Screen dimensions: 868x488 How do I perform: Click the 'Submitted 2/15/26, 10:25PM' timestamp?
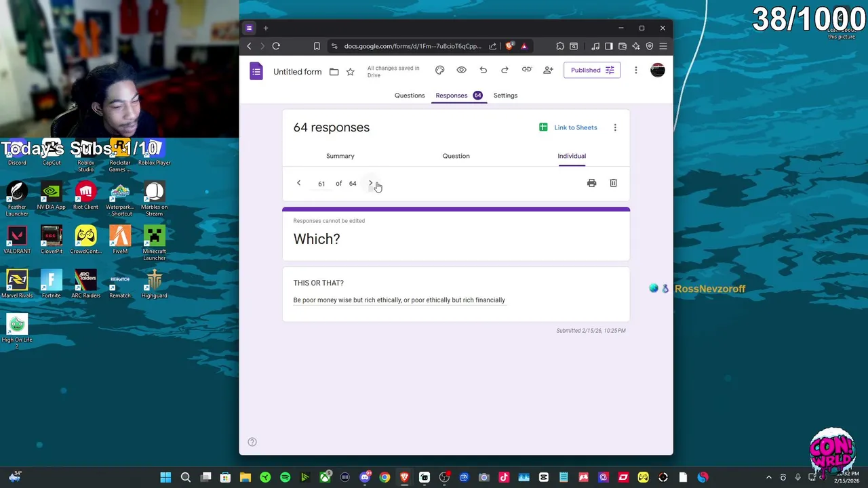[x=591, y=331]
